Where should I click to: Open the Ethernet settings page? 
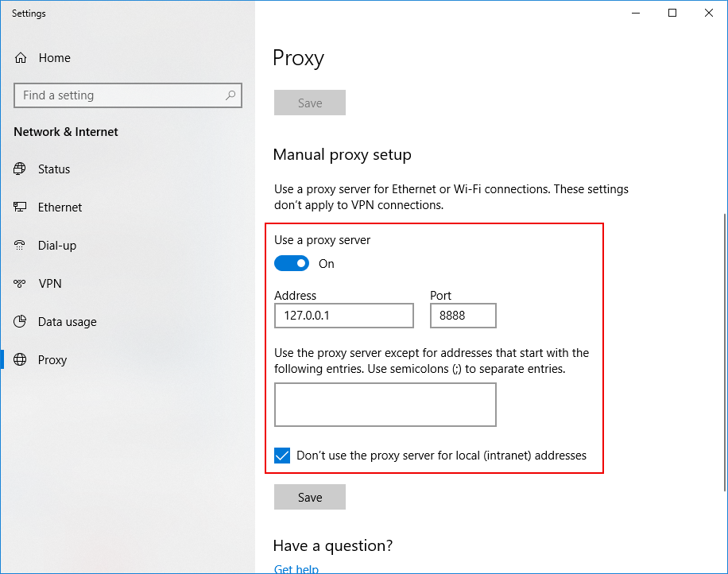(60, 207)
